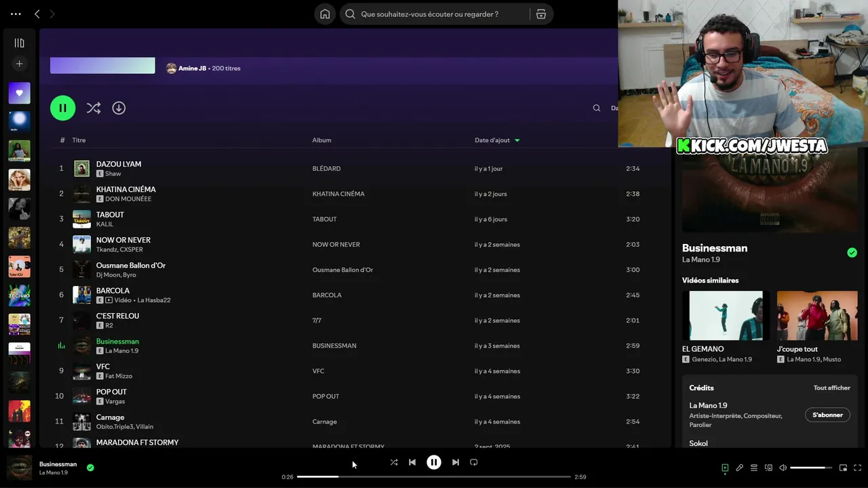Open the DAZOU LYAM cover thumbnail
Image resolution: width=868 pixels, height=488 pixels.
coord(81,169)
